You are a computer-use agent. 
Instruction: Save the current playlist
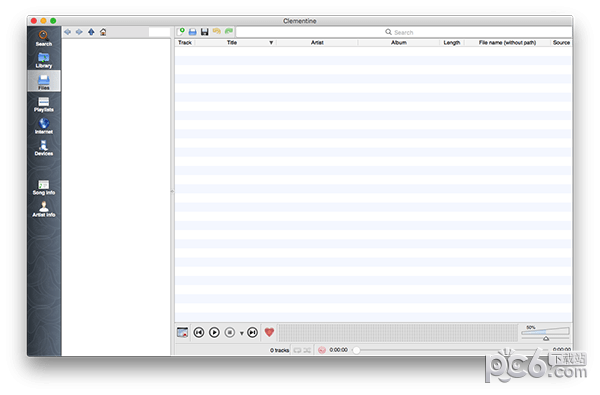[205, 31]
